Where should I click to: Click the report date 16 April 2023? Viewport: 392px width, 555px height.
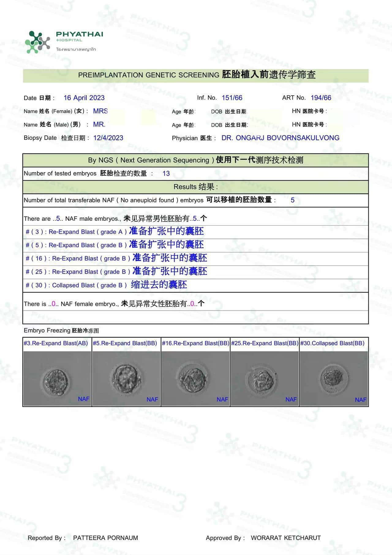click(x=84, y=98)
